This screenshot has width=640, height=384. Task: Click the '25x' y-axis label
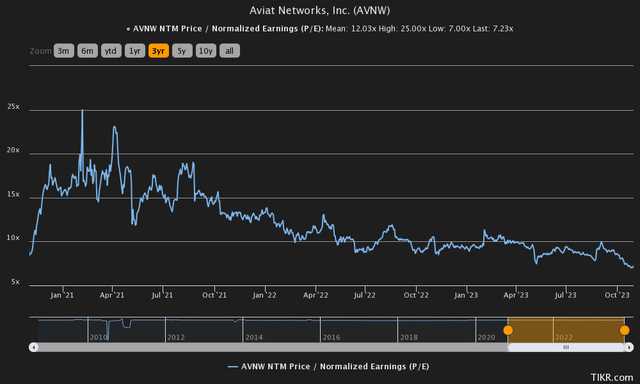(13, 107)
